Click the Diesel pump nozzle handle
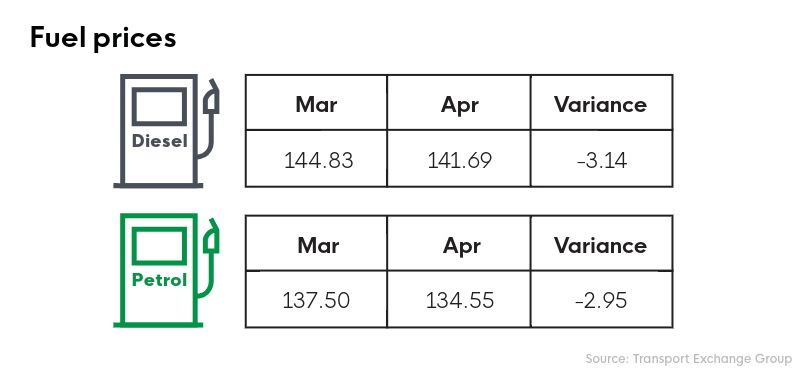 pyautogui.click(x=211, y=97)
